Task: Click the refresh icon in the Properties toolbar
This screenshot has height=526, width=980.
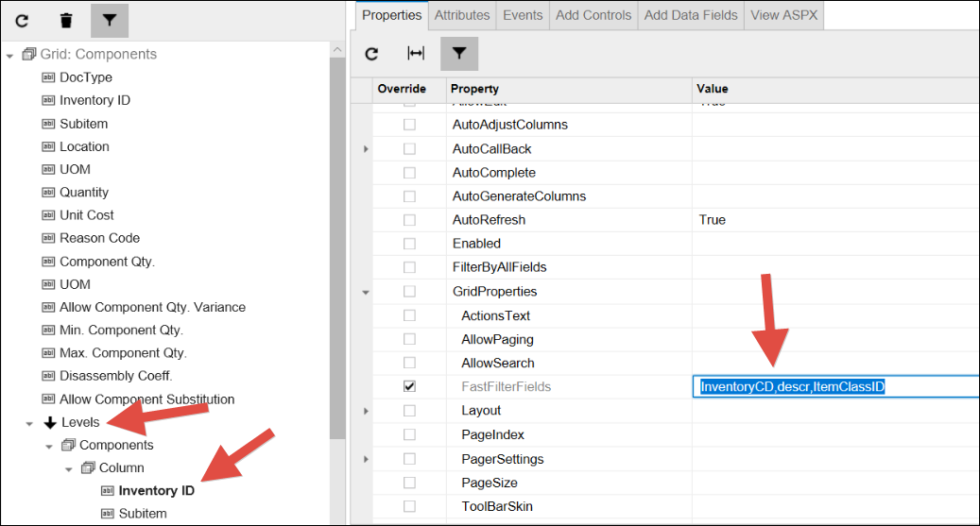Action: (x=372, y=54)
